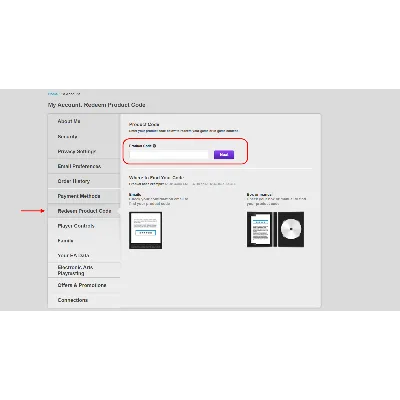Click the product code input field
Viewport: 400px width, 400px height.
pyautogui.click(x=169, y=155)
